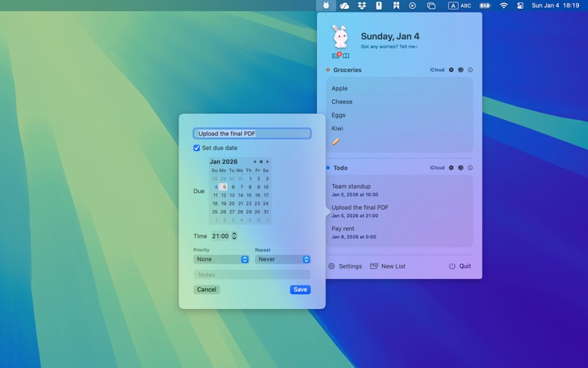The width and height of the screenshot is (588, 368).
Task: Add a new item to Groceries list
Action: [x=451, y=70]
